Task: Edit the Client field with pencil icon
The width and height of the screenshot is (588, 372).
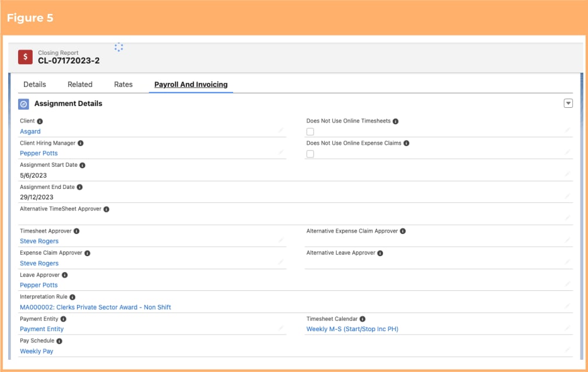Action: tap(281, 130)
